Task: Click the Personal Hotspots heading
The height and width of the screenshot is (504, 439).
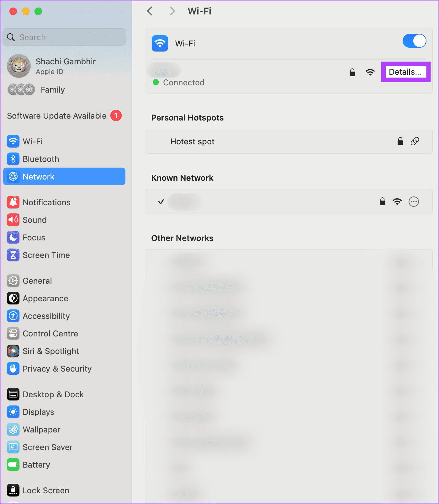Action: click(187, 118)
